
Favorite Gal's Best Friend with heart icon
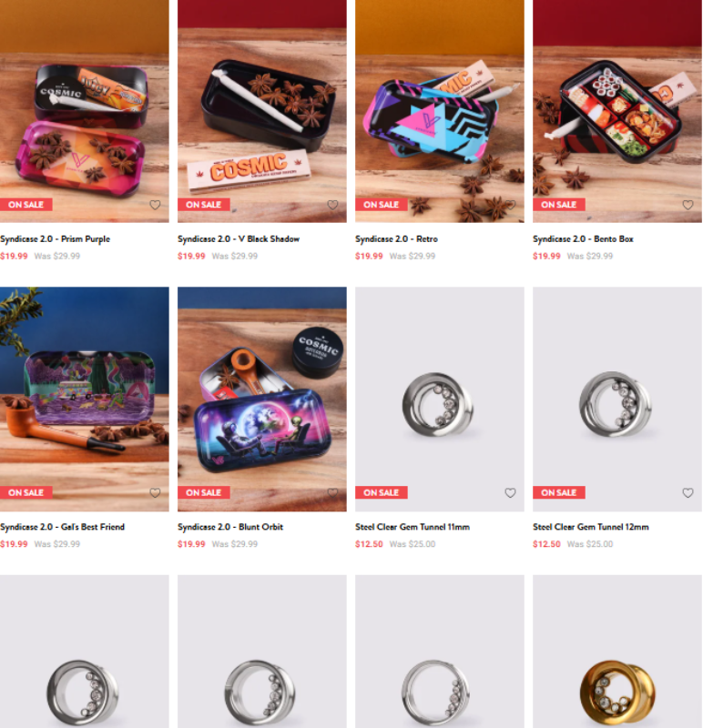[155, 492]
